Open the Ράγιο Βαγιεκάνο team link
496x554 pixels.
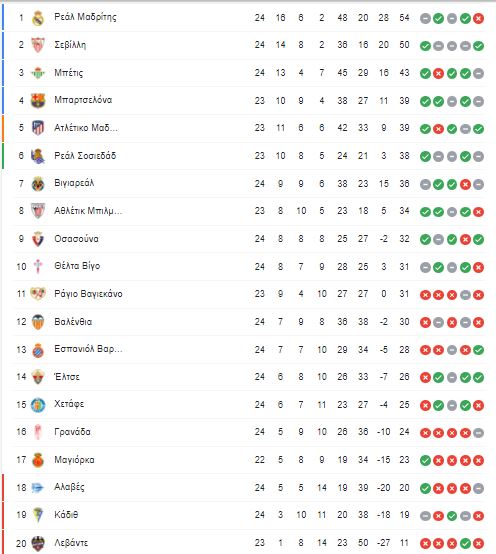(x=88, y=294)
